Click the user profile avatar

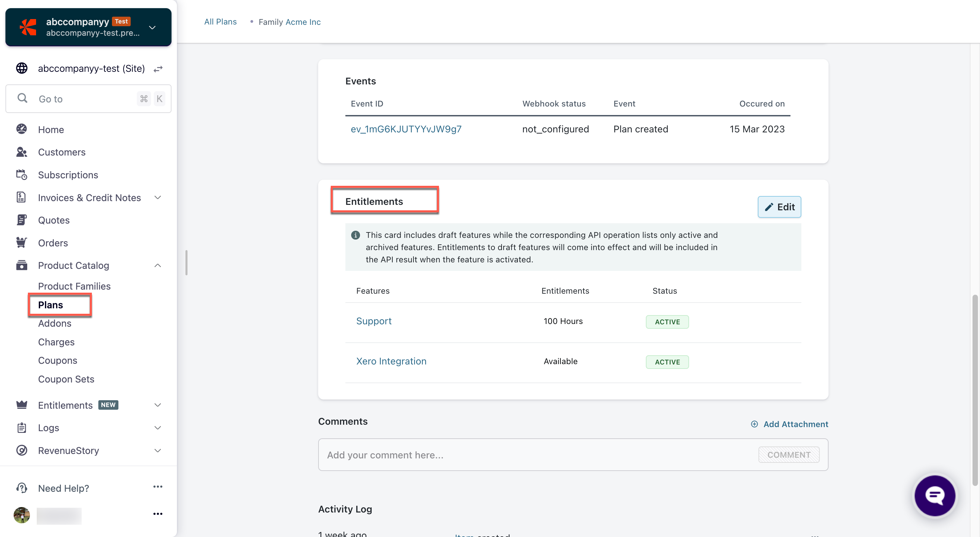click(22, 515)
